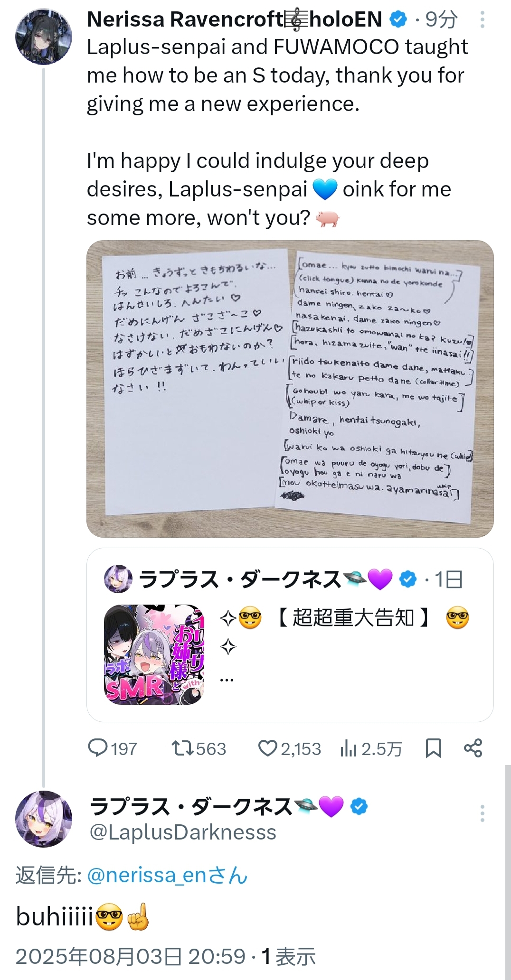Open Laplus Darkness reply avatar
Screen dimensions: 511x980
tap(44, 819)
